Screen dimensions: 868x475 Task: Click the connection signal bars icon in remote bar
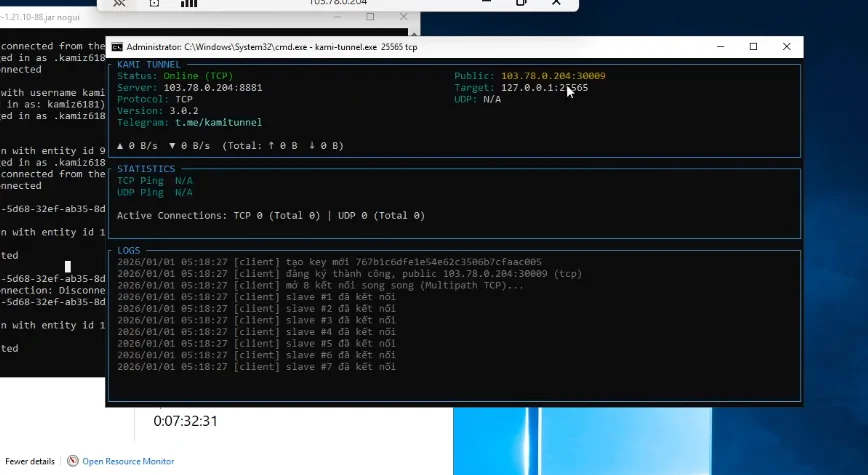189,3
